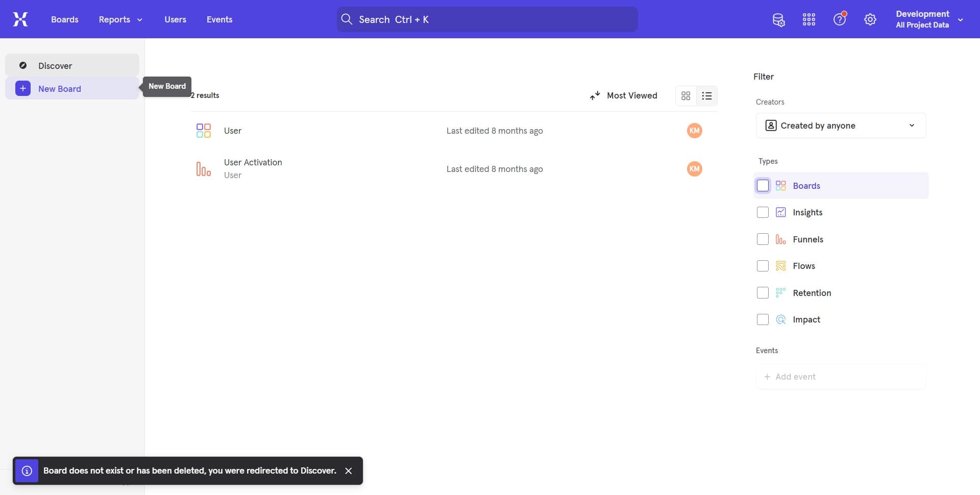Viewport: 980px width, 495px height.
Task: Select the Discover compass icon in sidebar
Action: pyautogui.click(x=23, y=65)
